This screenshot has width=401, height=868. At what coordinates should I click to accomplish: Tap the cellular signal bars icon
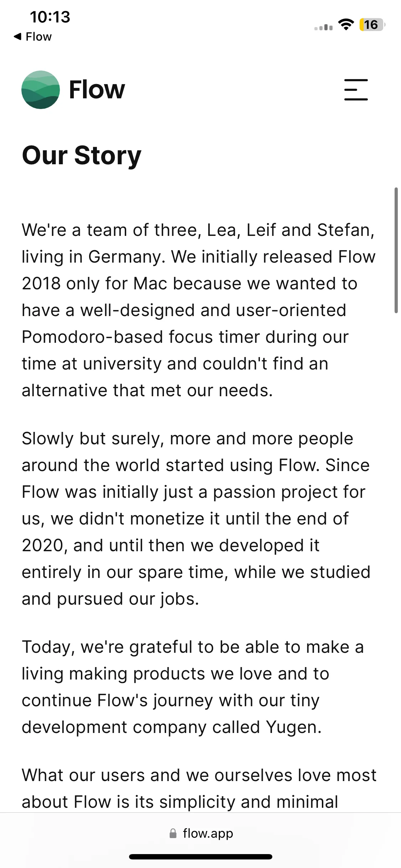[323, 27]
